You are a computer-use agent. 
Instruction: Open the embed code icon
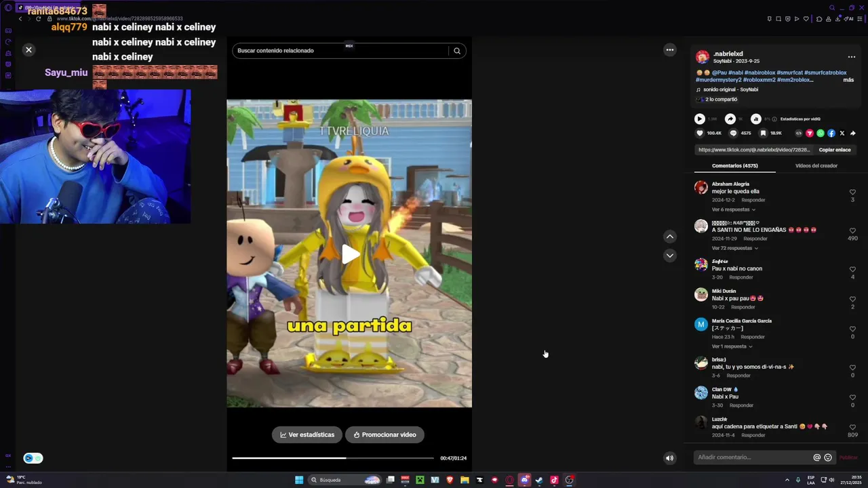coord(799,134)
